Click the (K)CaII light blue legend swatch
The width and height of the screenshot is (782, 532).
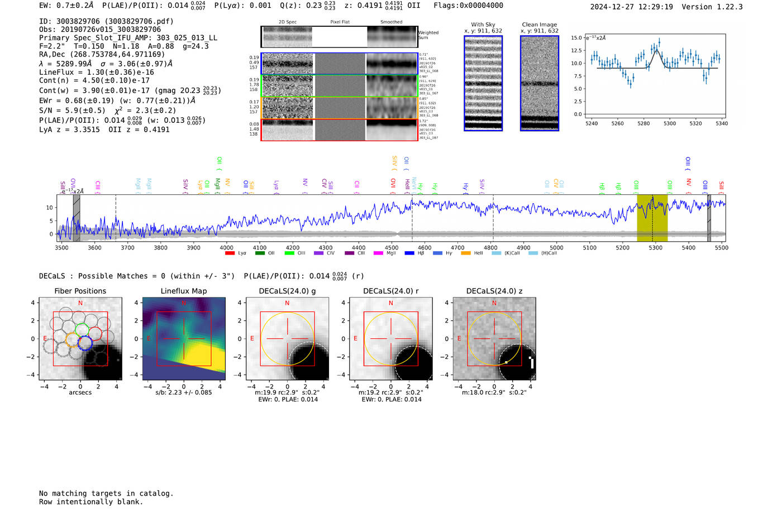[496, 253]
